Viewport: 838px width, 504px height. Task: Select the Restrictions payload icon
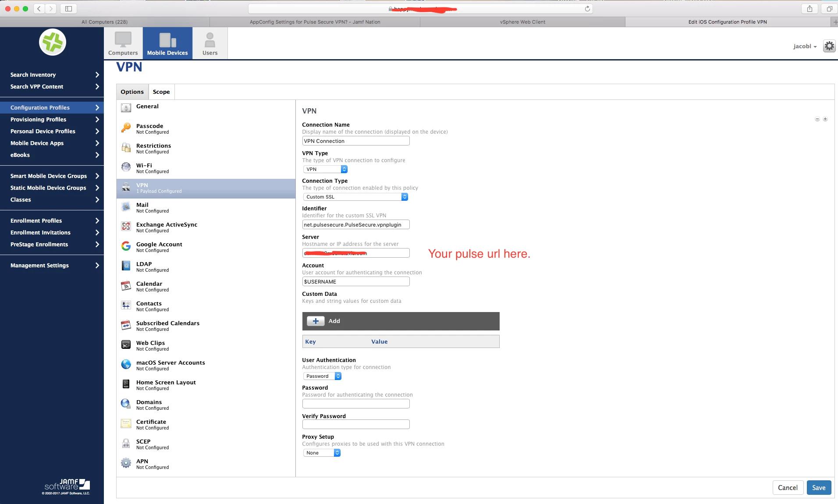click(x=126, y=147)
